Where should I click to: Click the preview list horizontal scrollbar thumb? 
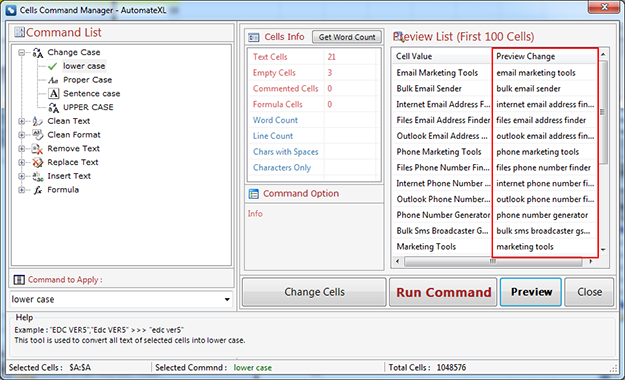(x=493, y=262)
